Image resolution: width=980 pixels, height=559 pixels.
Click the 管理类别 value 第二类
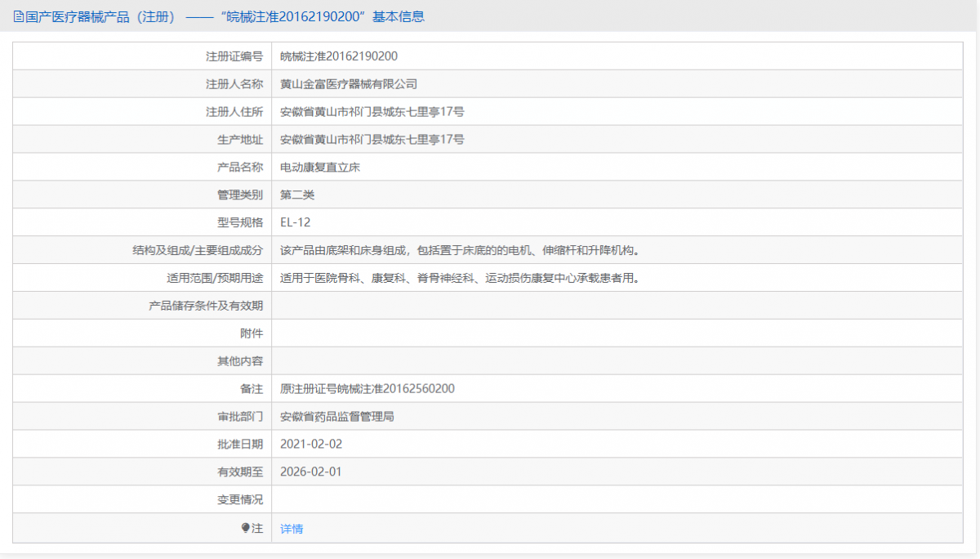pyautogui.click(x=297, y=195)
